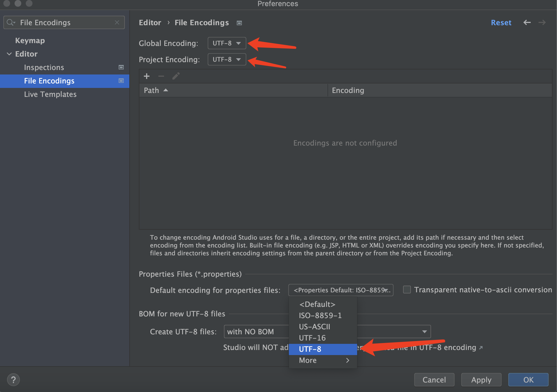Click the search magnifier icon
This screenshot has width=557, height=392.
pyautogui.click(x=10, y=22)
